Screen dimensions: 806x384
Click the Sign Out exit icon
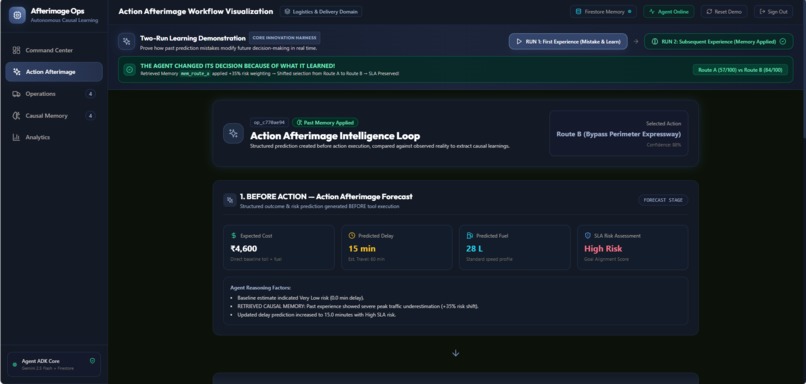762,11
